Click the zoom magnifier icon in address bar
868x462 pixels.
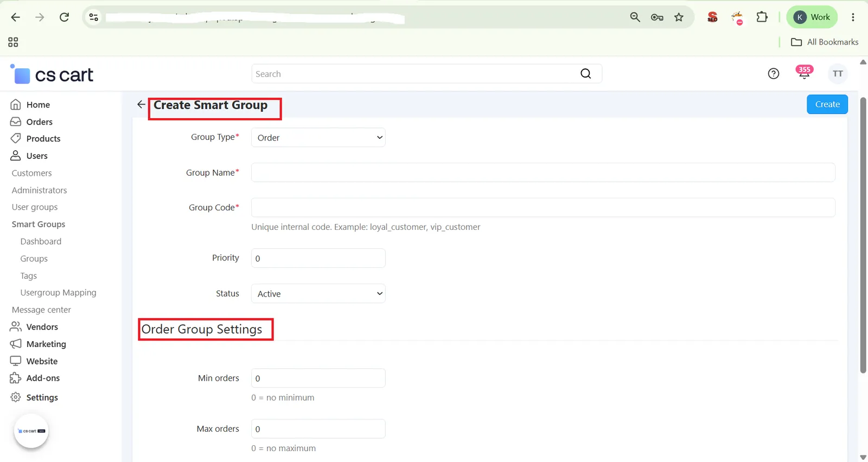coord(635,17)
